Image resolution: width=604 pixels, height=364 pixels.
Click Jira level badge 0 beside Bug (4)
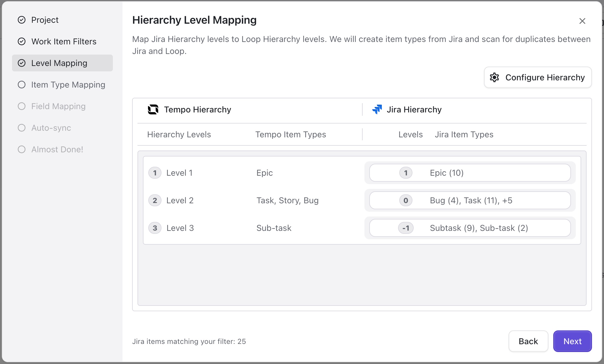tap(406, 200)
